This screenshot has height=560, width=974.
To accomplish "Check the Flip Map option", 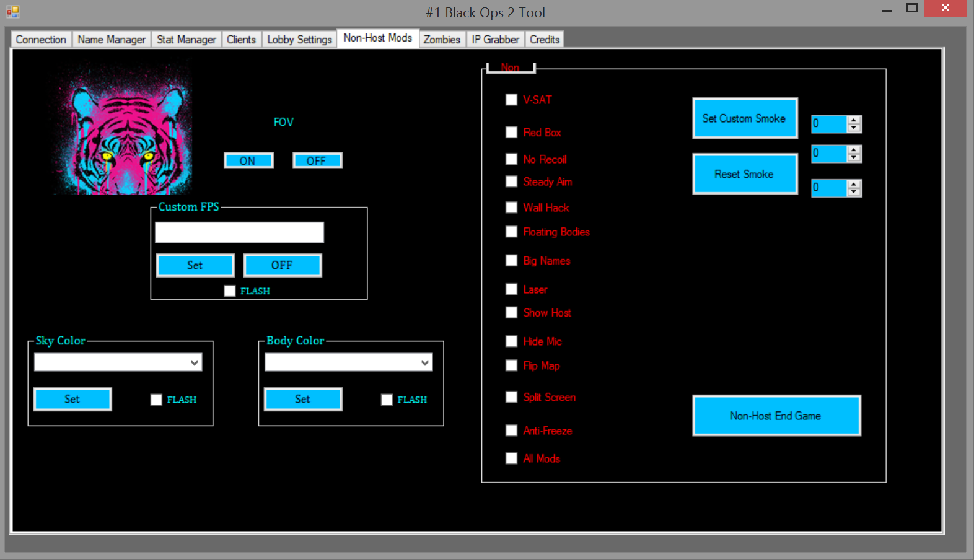I will point(511,365).
